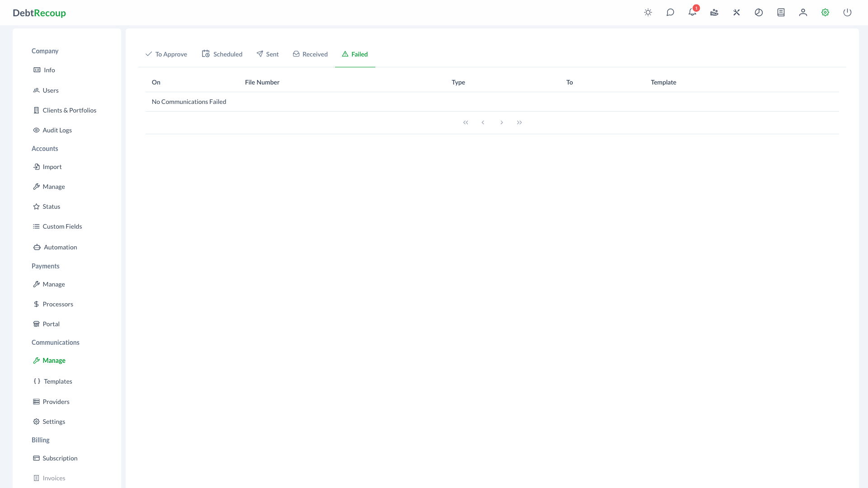Open Automation under Accounts
The width and height of the screenshot is (868, 488).
click(60, 247)
